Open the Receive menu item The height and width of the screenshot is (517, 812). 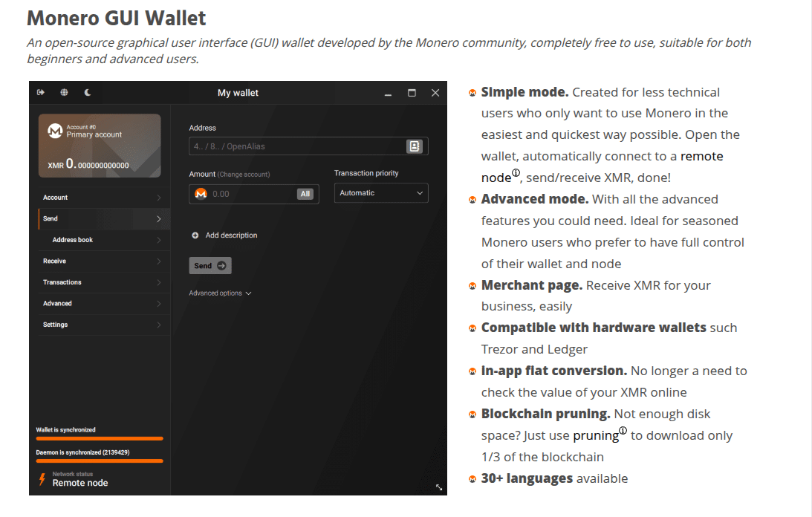point(55,261)
